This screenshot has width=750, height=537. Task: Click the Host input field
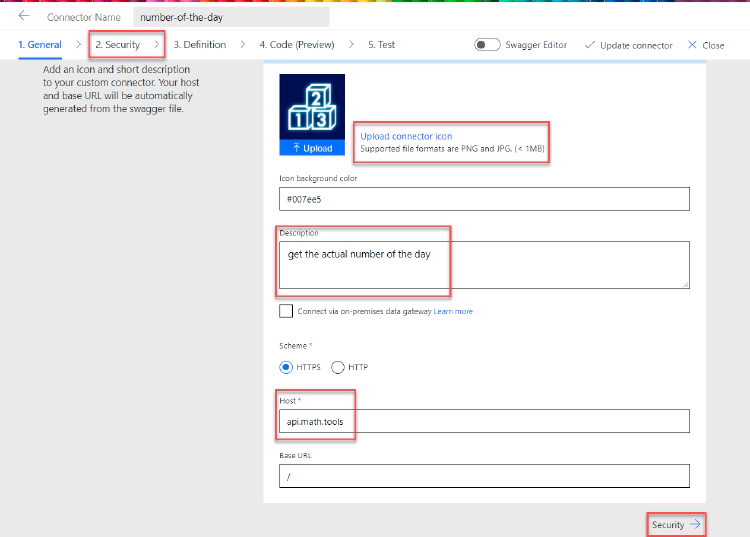click(x=484, y=421)
